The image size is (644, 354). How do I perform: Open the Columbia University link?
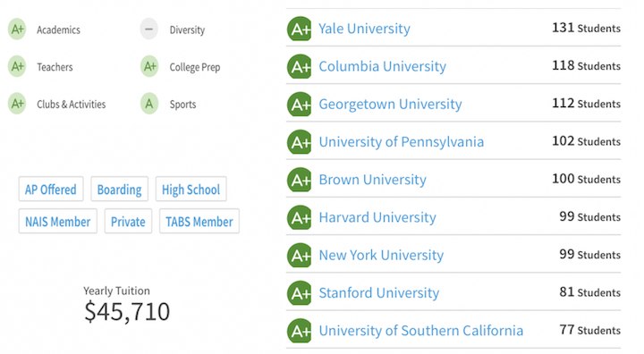[x=383, y=66]
